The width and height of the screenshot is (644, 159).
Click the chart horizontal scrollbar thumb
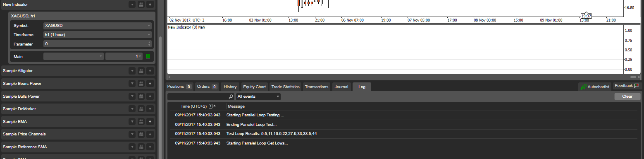633,77
